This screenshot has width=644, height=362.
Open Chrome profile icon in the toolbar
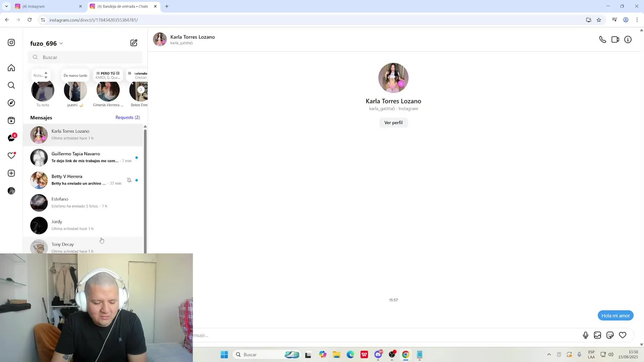tap(626, 20)
